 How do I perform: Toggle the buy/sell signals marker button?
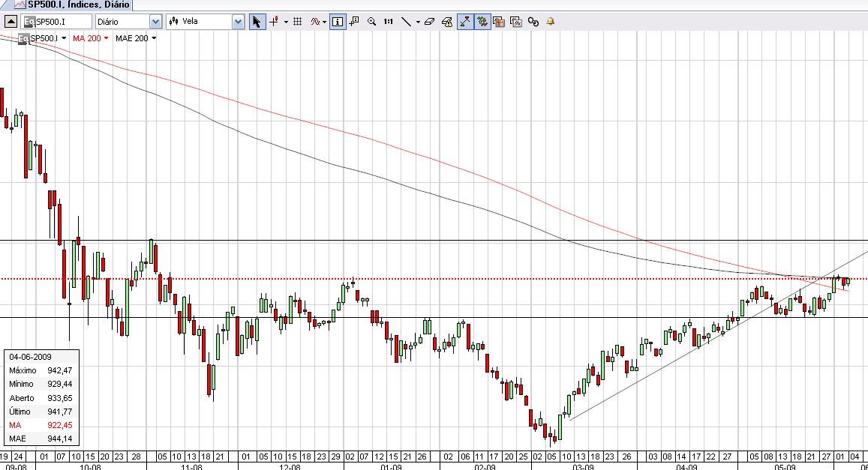tap(482, 22)
